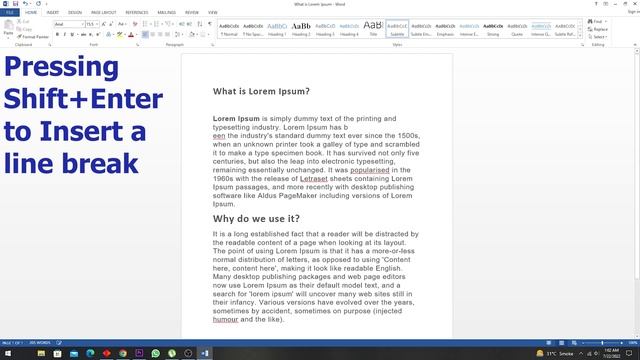640x360 pixels.
Task: Toggle Strikethrough formatting
Action: tap(83, 35)
